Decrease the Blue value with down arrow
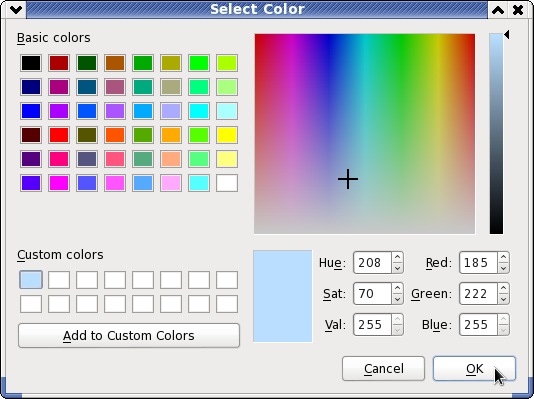 503,330
